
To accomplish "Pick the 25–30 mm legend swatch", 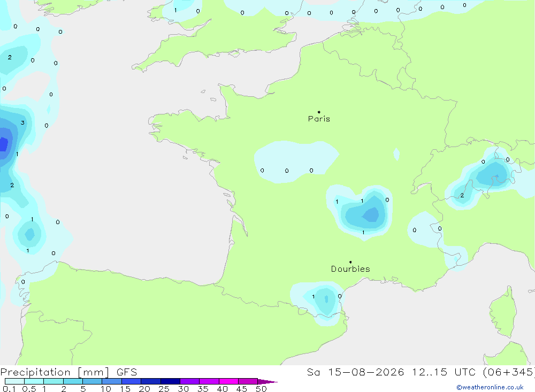I will coord(170,381).
